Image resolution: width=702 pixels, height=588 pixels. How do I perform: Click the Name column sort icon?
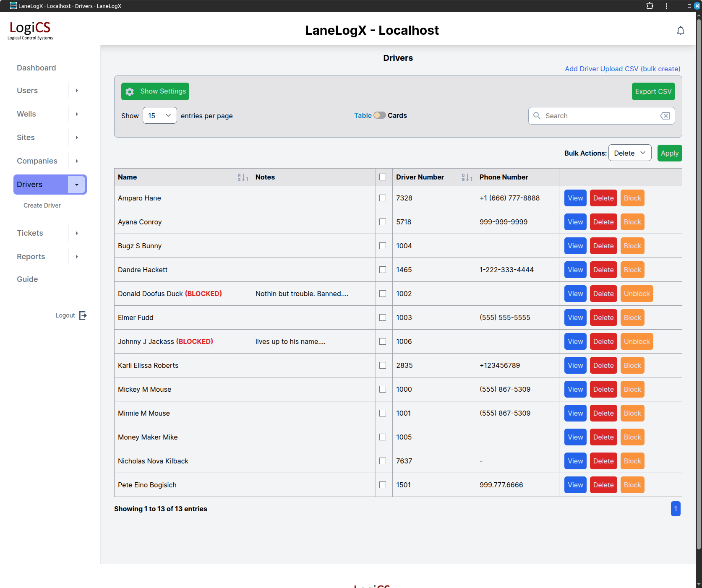[243, 177]
